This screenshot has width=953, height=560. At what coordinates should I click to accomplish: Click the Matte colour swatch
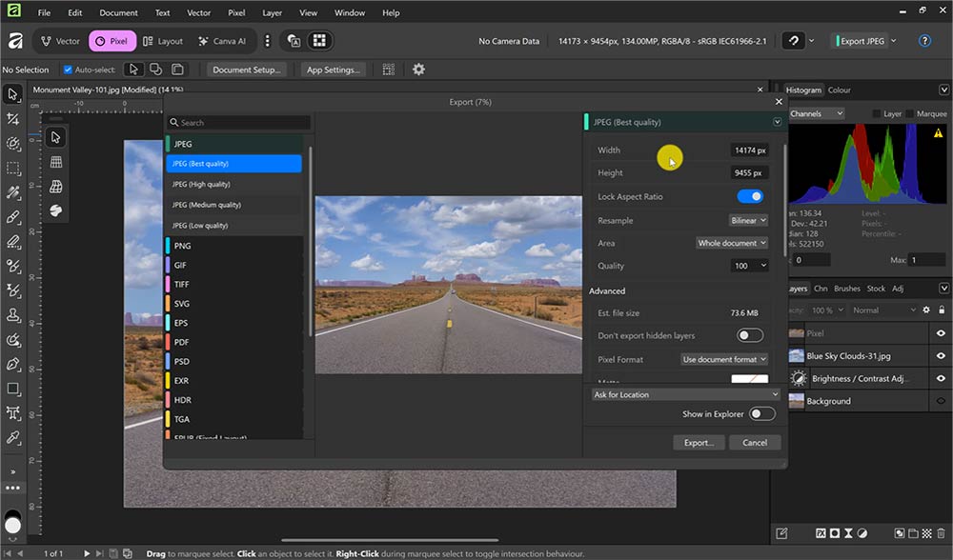[749, 378]
